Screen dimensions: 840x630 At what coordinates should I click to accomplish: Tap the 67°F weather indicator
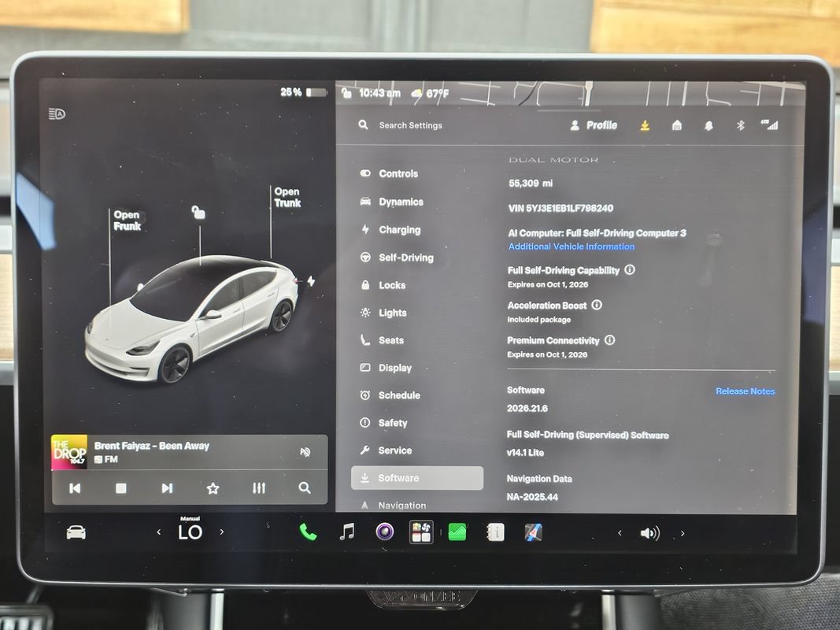[430, 93]
